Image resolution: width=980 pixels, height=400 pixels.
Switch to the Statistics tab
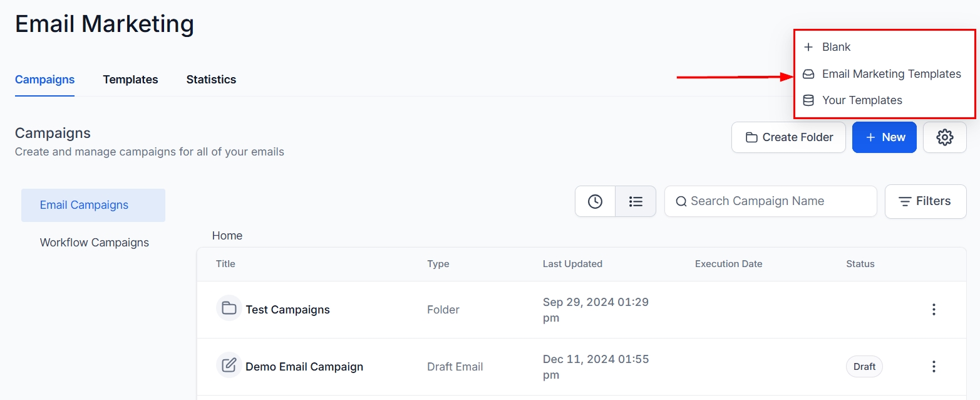211,80
